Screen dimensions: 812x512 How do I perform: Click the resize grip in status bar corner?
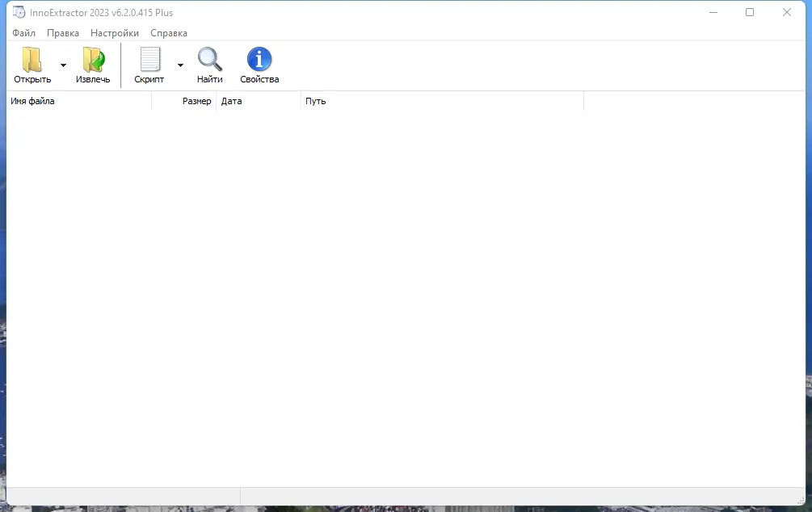click(x=801, y=500)
